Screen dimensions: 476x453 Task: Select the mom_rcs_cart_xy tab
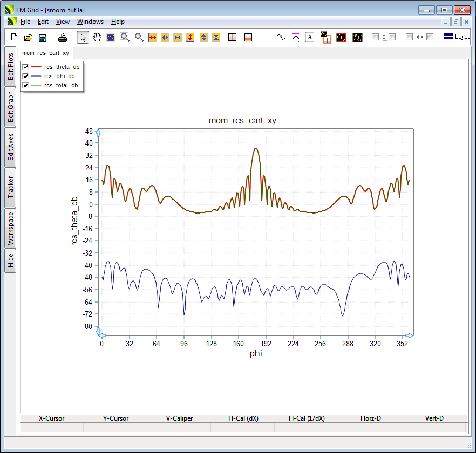pyautogui.click(x=45, y=53)
